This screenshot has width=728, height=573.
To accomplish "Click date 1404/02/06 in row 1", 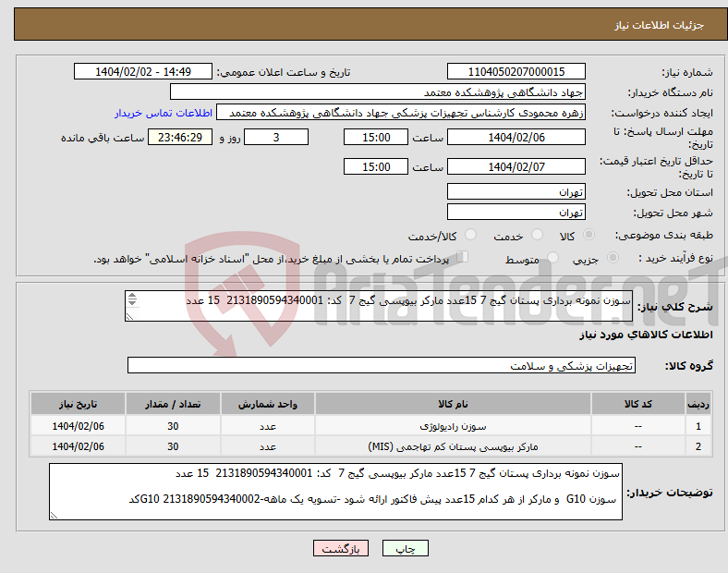I will [78, 426].
